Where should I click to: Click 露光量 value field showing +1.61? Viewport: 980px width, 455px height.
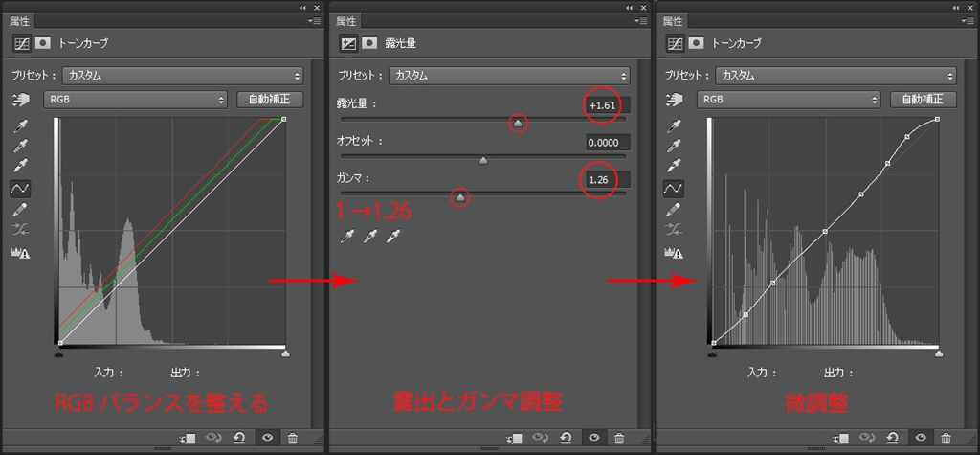click(x=608, y=105)
